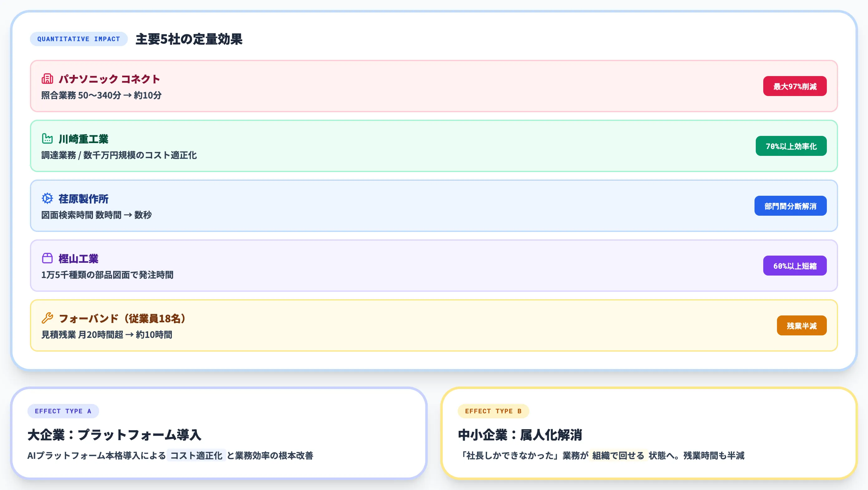Click the company name 川崎重工業
Image resolution: width=868 pixels, height=490 pixels.
[84, 139]
